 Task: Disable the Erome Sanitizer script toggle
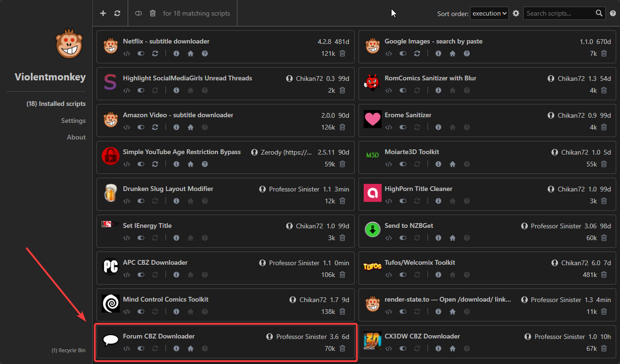403,127
